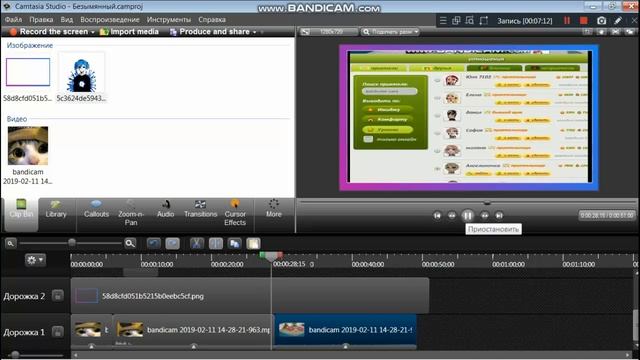This screenshot has width=640, height=360.
Task: Click Record the screen button
Action: click(49, 31)
